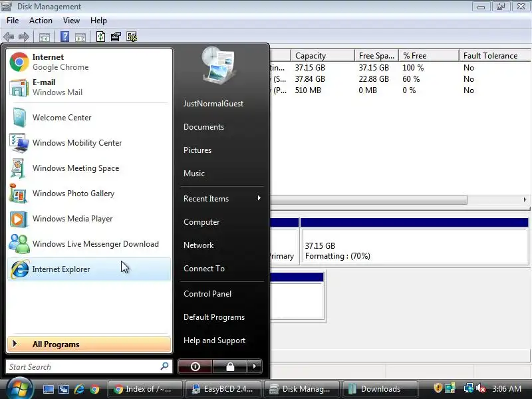Image resolution: width=532 pixels, height=399 pixels.
Task: Click the scrollbar right arrow in volume list
Action: coord(525,200)
